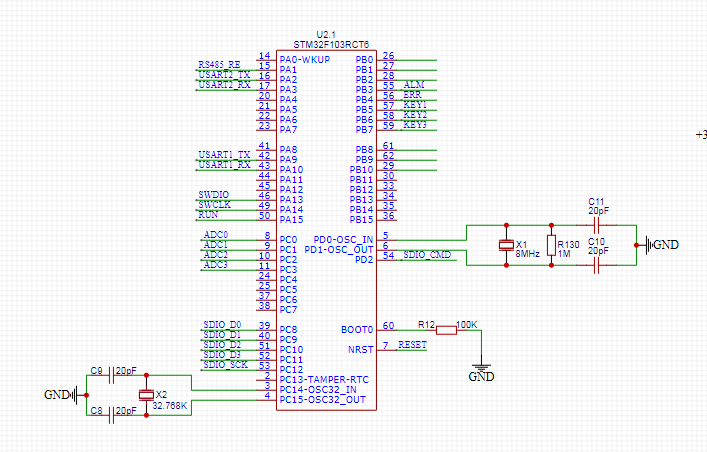Image resolution: width=707 pixels, height=452 pixels.
Task: Select capacitor C9 symbol
Action: (x=112, y=375)
